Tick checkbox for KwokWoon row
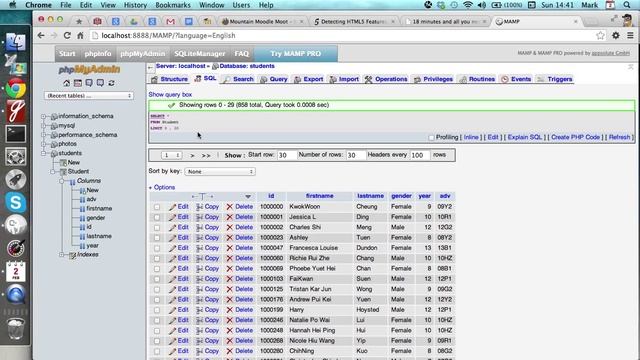This screenshot has height=360, width=640. [x=157, y=207]
